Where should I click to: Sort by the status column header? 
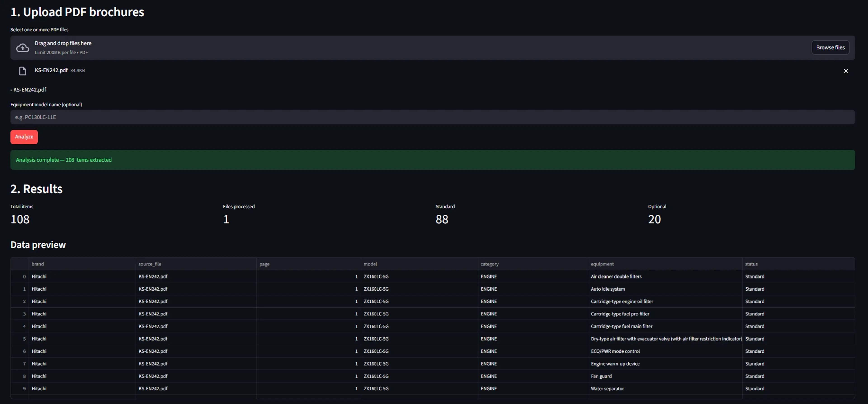798,264
